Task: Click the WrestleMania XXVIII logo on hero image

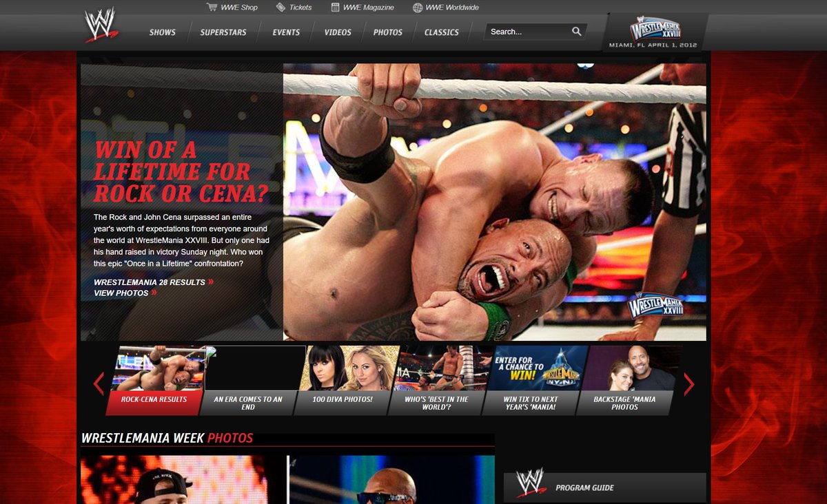Action: click(x=656, y=305)
